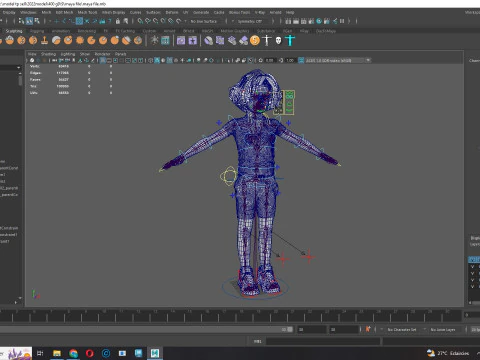Toggle the highlighted snap-to-point button

tap(79, 21)
